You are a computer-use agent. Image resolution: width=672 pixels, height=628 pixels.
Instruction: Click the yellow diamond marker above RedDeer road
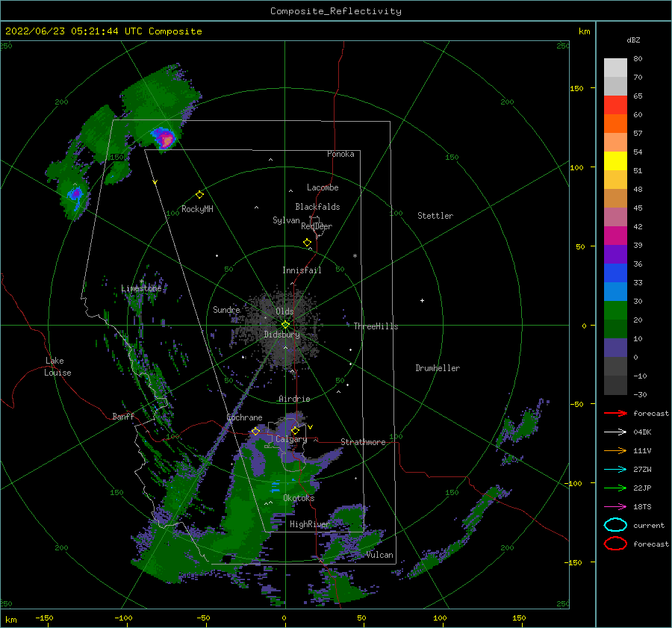[307, 242]
